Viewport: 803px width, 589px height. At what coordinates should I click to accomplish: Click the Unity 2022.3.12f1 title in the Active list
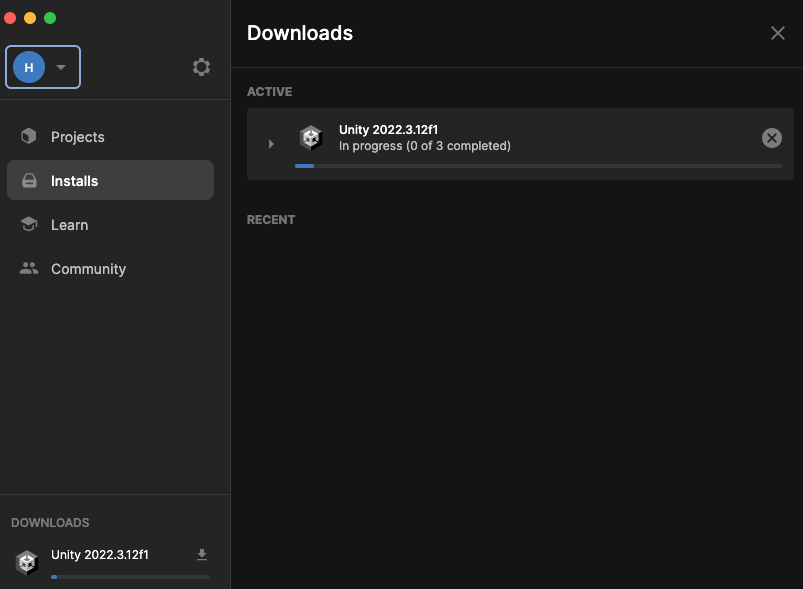point(388,130)
